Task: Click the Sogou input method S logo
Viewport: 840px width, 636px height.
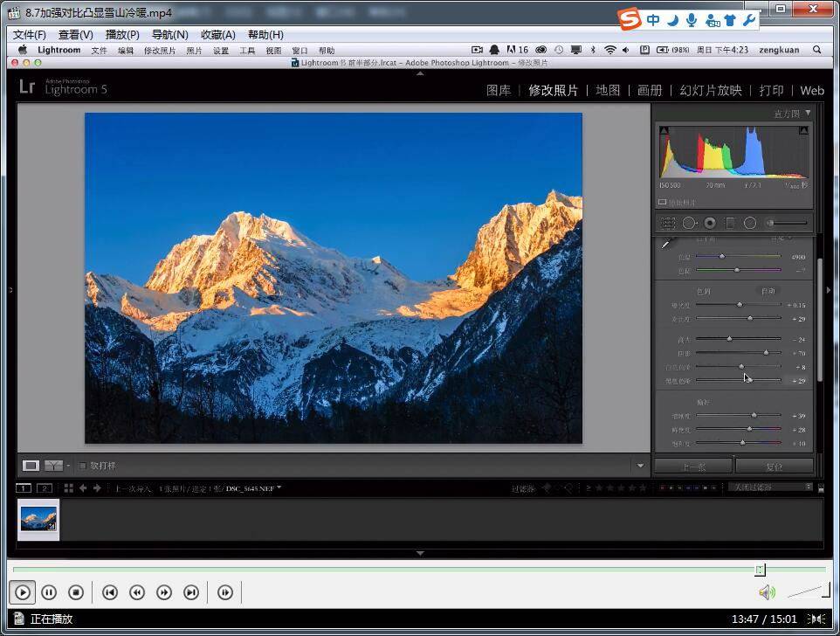Action: coord(629,19)
